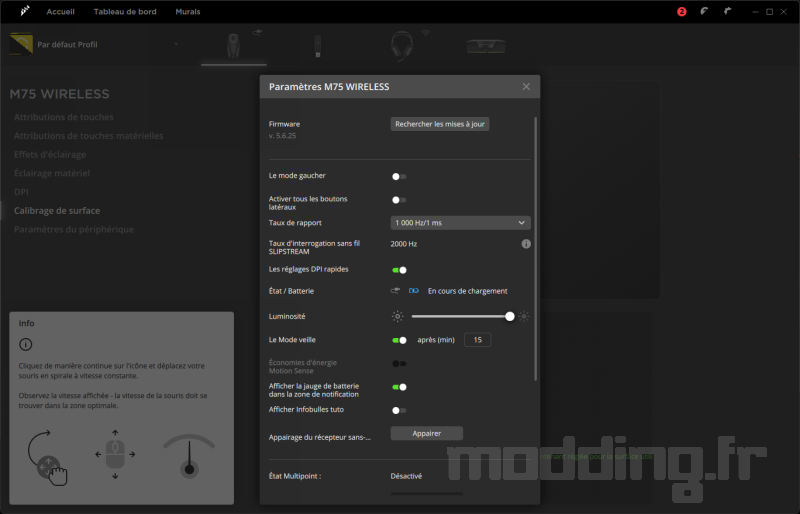The width and height of the screenshot is (800, 514).
Task: Open the notifications badge showing 2
Action: (x=682, y=11)
